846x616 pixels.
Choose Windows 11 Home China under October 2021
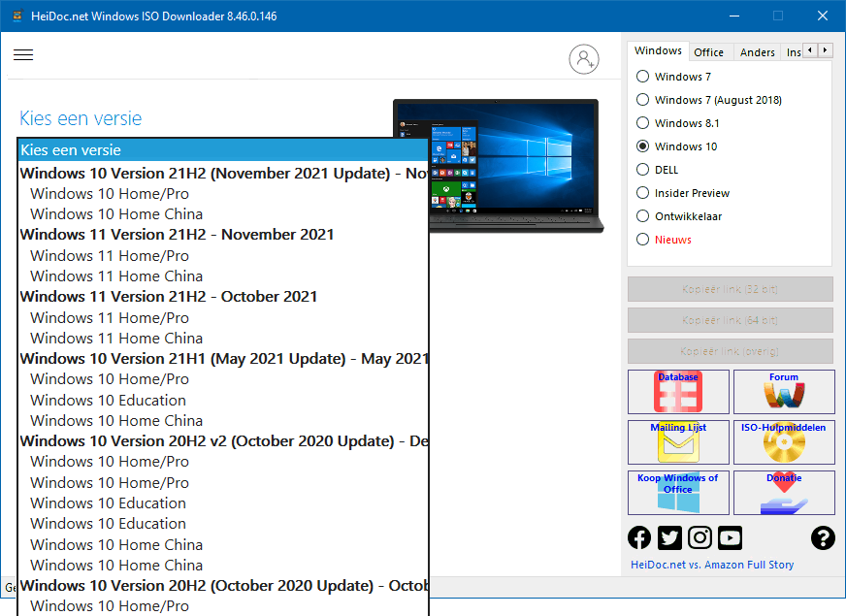(223, 339)
